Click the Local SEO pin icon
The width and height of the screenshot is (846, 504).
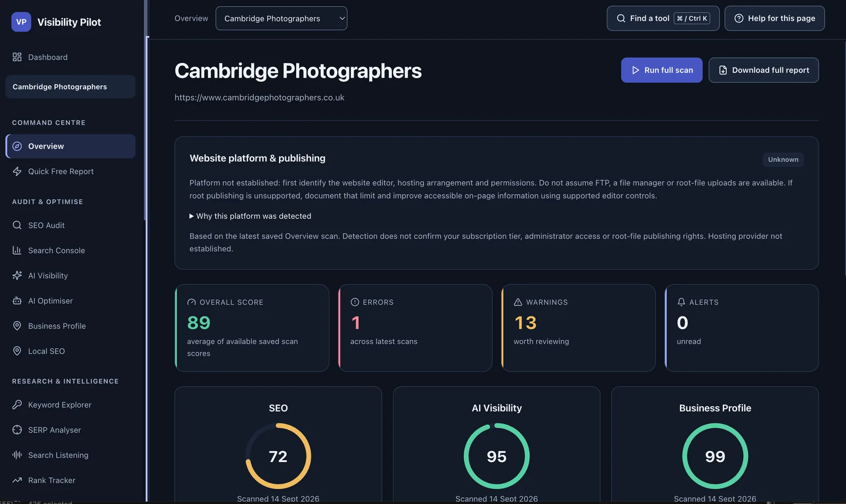pyautogui.click(x=17, y=351)
